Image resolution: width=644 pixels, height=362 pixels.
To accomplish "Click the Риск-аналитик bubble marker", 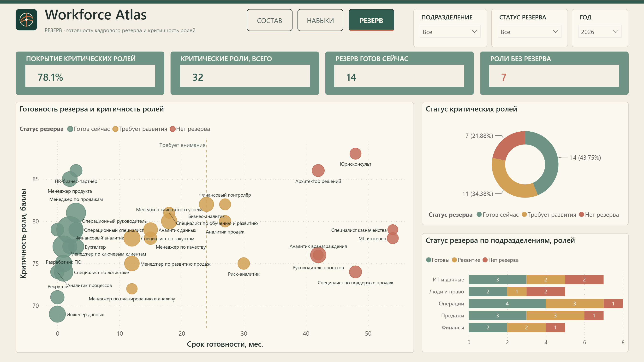I will 244,263.
